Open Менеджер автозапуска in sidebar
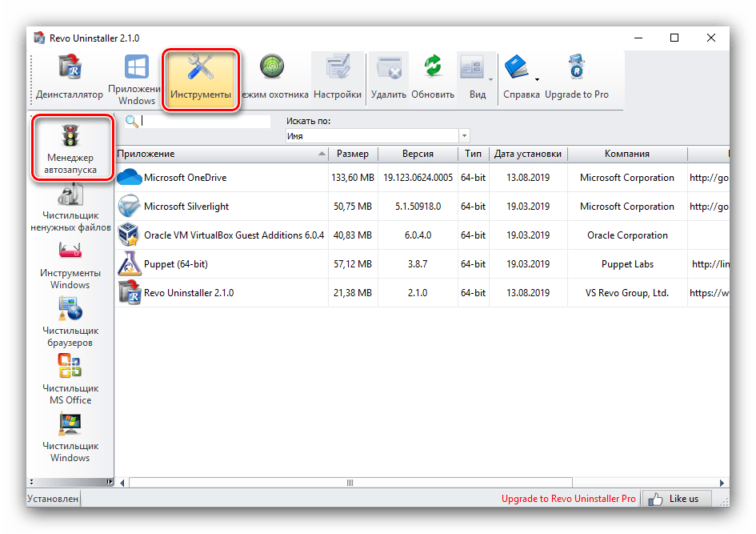756x534 pixels. [70, 147]
